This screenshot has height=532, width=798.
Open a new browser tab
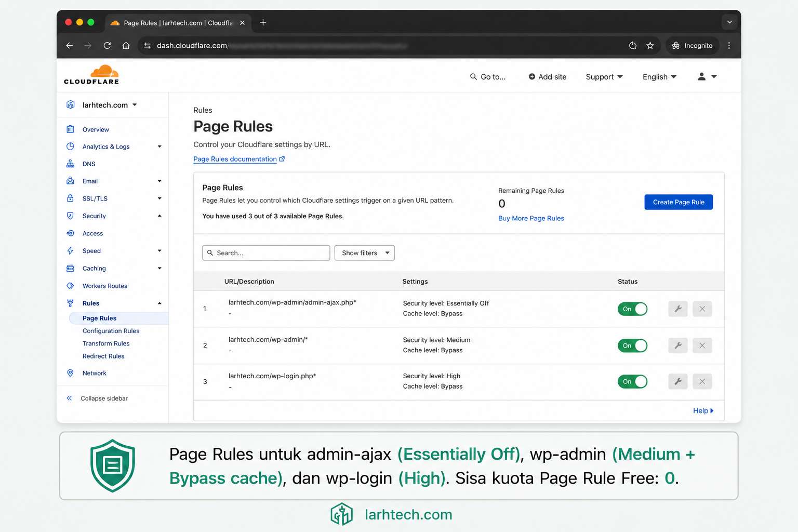(x=263, y=22)
